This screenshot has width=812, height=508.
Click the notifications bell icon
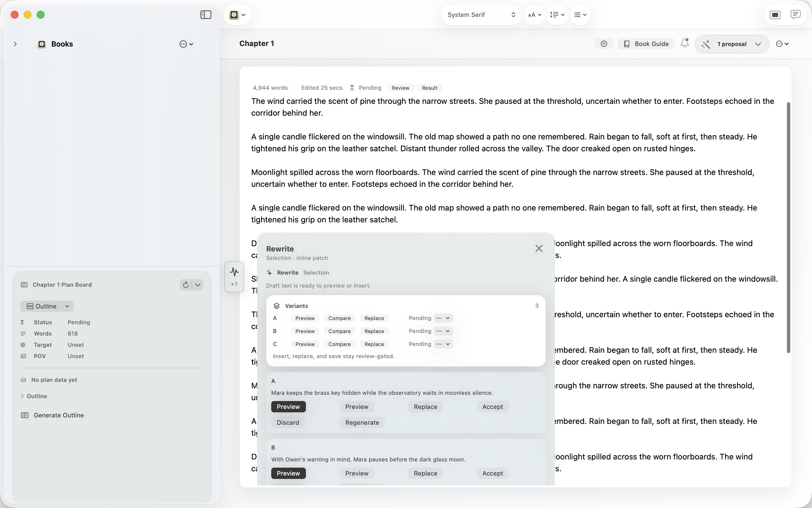pos(685,43)
